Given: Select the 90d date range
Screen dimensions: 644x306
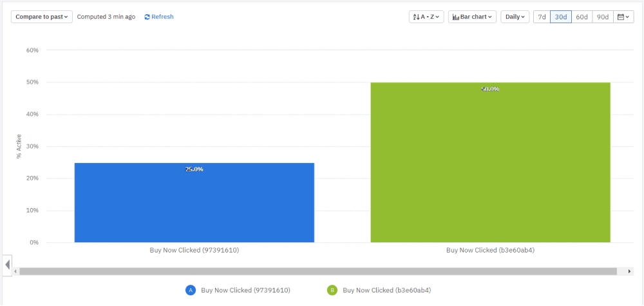Looking at the screenshot, I should [603, 17].
